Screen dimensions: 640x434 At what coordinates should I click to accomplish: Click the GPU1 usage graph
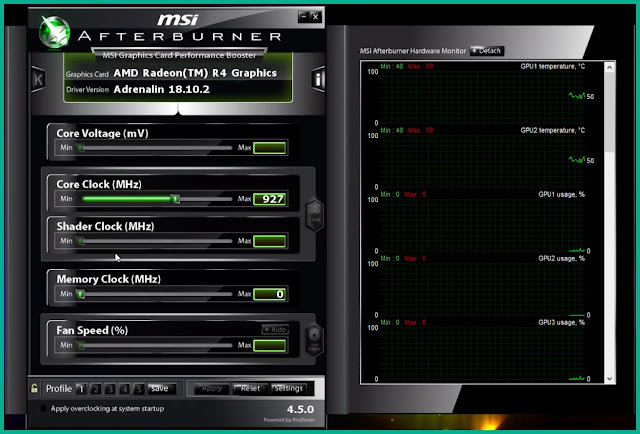(482, 225)
